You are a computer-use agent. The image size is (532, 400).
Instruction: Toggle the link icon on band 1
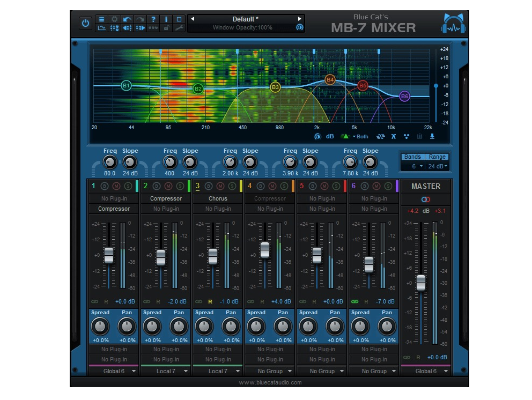tap(95, 301)
